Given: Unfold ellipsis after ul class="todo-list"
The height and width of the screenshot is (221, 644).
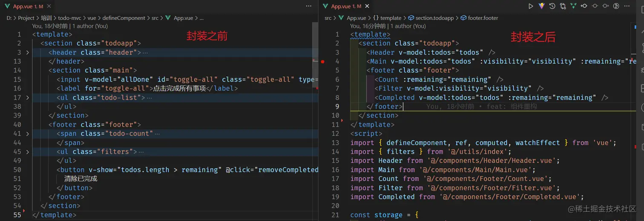Looking at the screenshot, I should click(x=149, y=98).
